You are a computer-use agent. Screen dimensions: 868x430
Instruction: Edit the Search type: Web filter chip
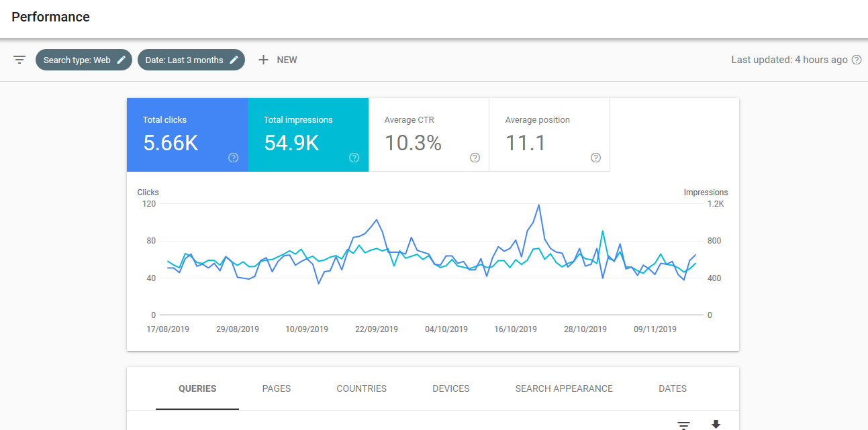click(x=84, y=60)
